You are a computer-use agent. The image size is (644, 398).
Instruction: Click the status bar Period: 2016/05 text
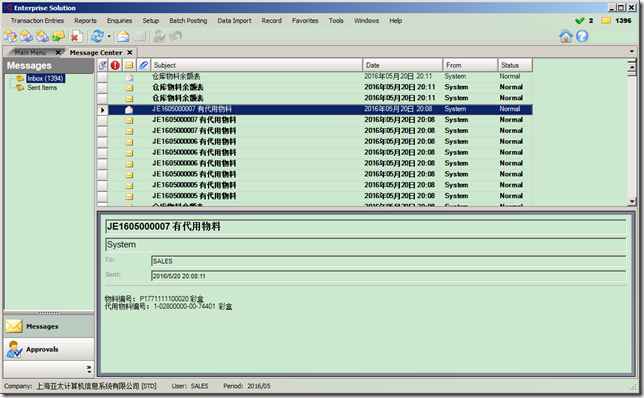247,386
